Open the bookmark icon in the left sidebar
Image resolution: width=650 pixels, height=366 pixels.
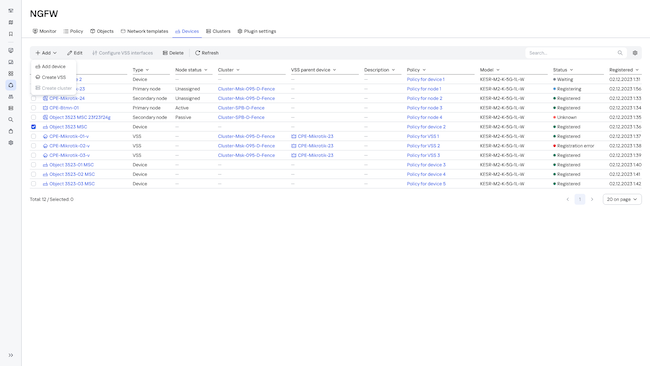(x=11, y=34)
